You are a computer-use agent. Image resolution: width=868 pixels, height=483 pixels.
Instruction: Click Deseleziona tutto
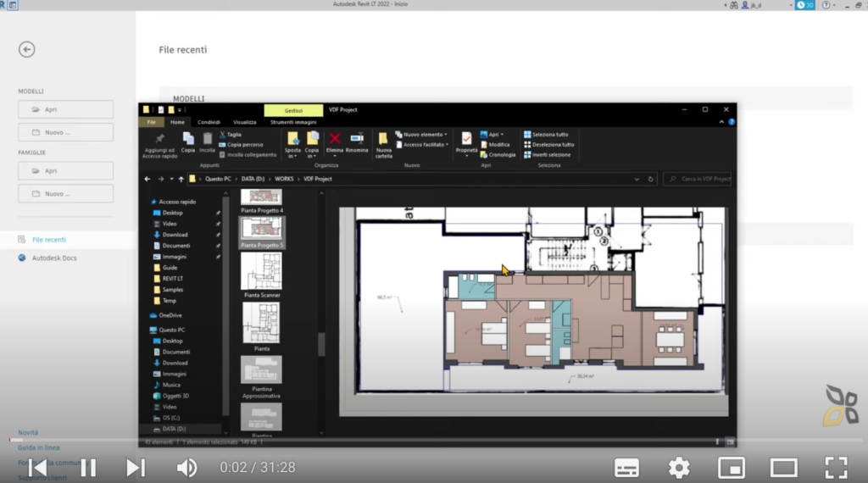pyautogui.click(x=548, y=144)
